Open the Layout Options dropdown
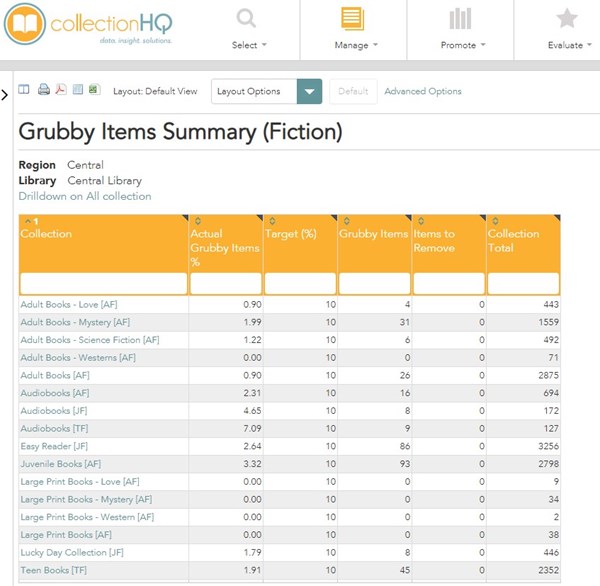This screenshot has width=600, height=586. (x=310, y=91)
